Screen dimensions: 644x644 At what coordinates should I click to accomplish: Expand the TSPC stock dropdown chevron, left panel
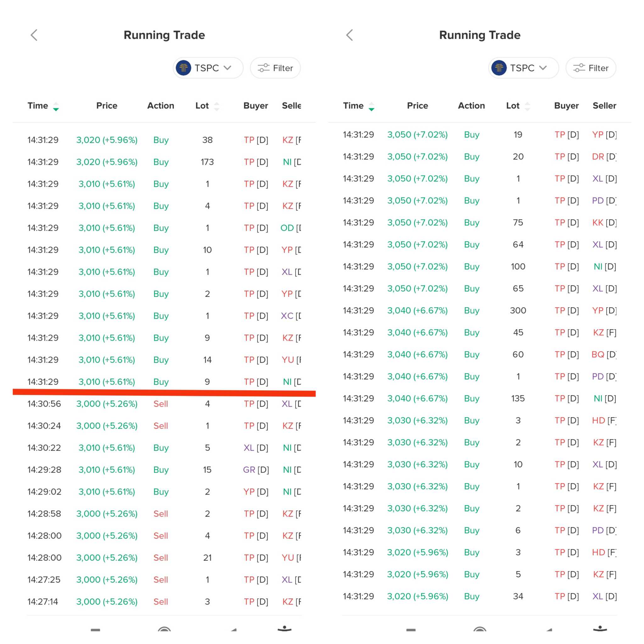(x=227, y=68)
